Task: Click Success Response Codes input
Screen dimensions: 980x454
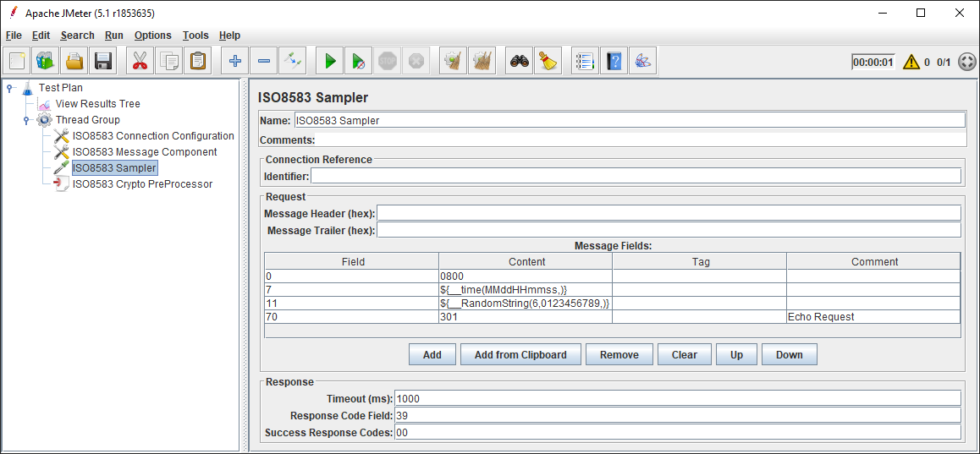Action: click(678, 432)
